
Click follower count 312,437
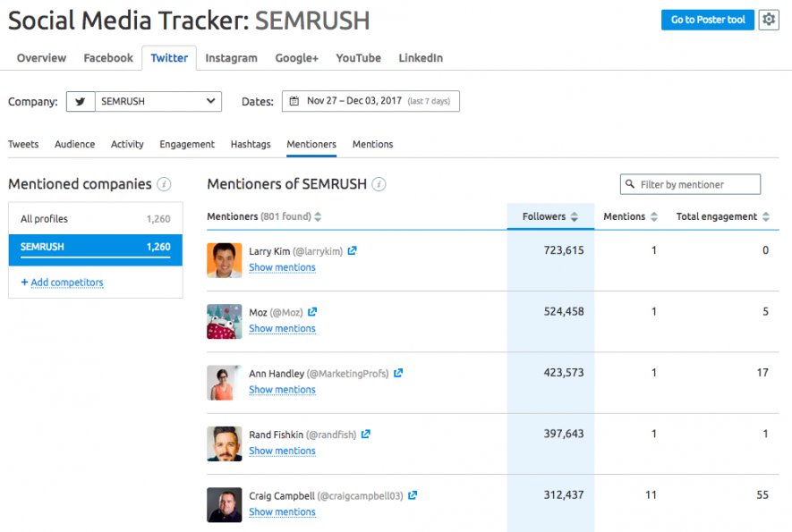(564, 494)
